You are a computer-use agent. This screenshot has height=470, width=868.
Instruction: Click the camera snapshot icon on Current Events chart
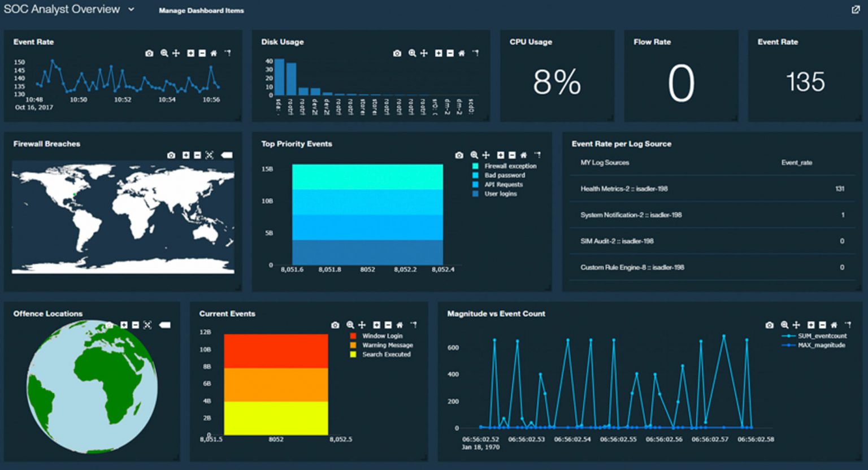335,325
